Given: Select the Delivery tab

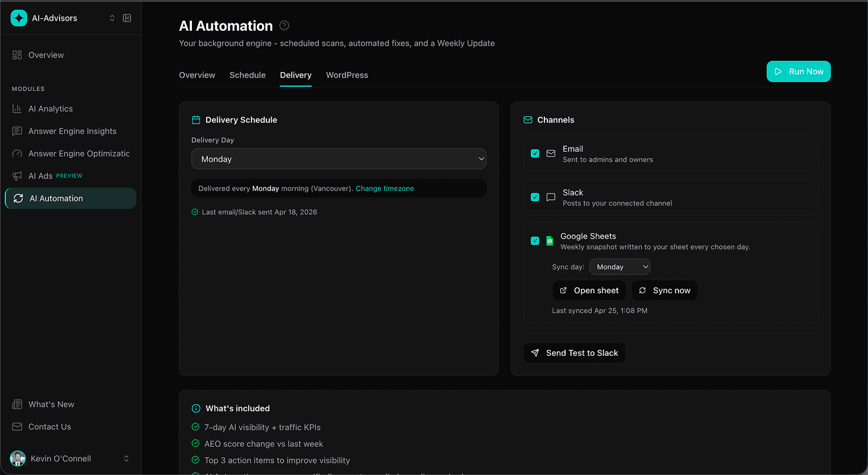Looking at the screenshot, I should click(296, 75).
